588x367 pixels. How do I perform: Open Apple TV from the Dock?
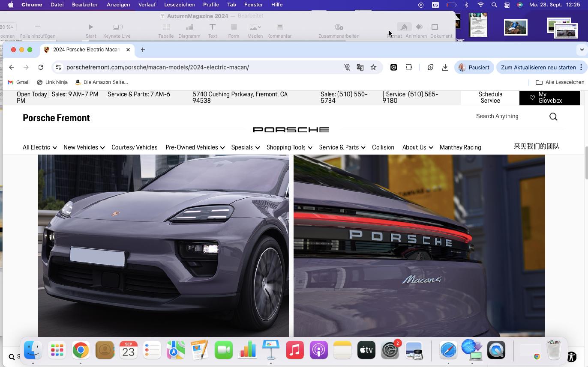click(x=366, y=350)
